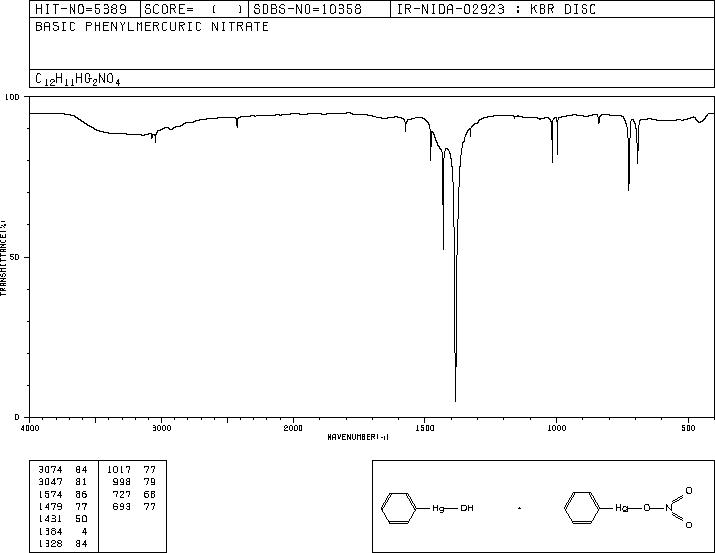
Task: Click the sharp absorption peak near 1431
Action: point(443,248)
